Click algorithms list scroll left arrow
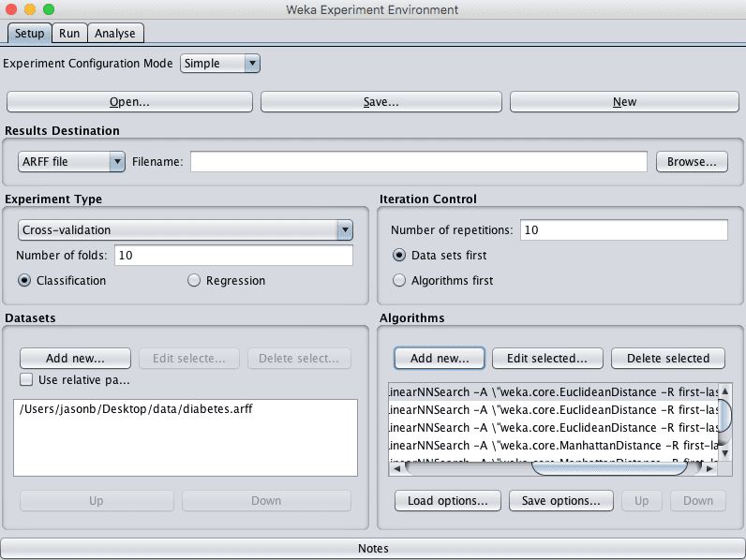746x560 pixels. pyautogui.click(x=396, y=469)
